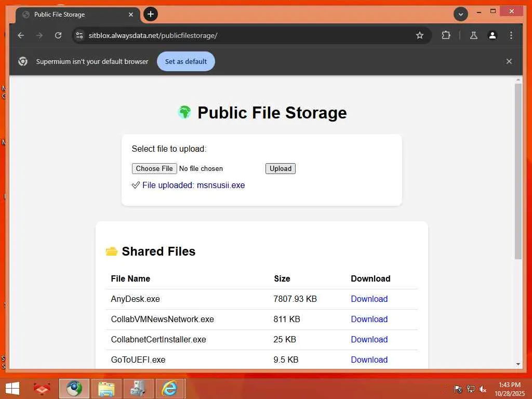This screenshot has height=399, width=532.
Task: Open the extensions puzzle icon
Action: click(446, 35)
